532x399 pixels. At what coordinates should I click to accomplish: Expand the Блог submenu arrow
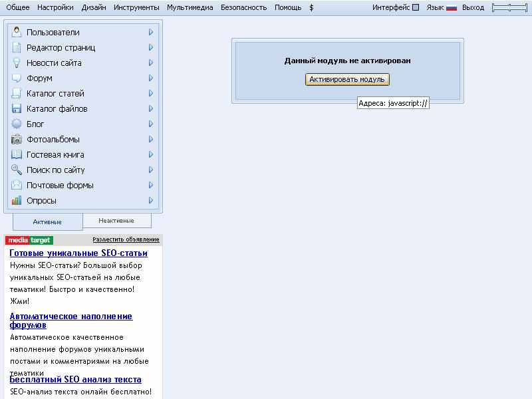(151, 124)
